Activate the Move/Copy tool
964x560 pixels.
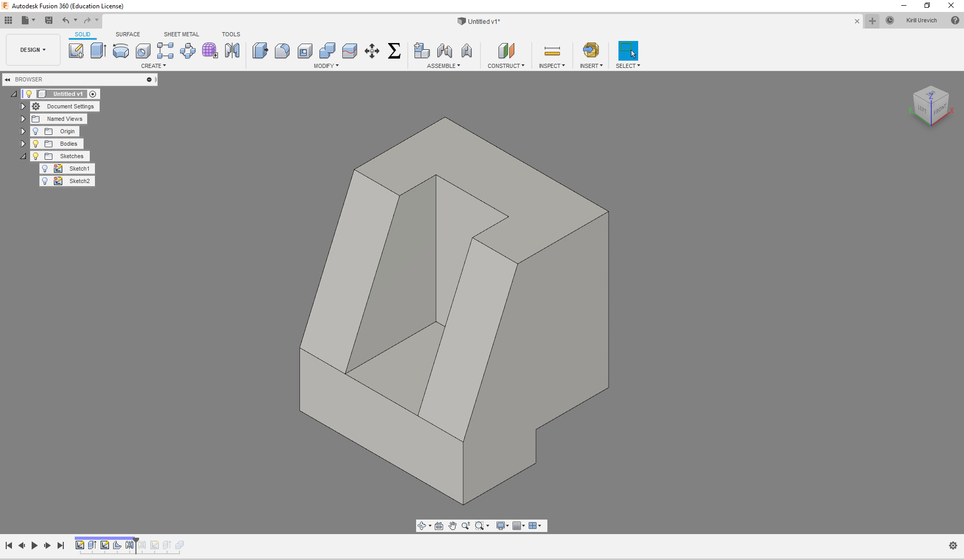point(372,51)
